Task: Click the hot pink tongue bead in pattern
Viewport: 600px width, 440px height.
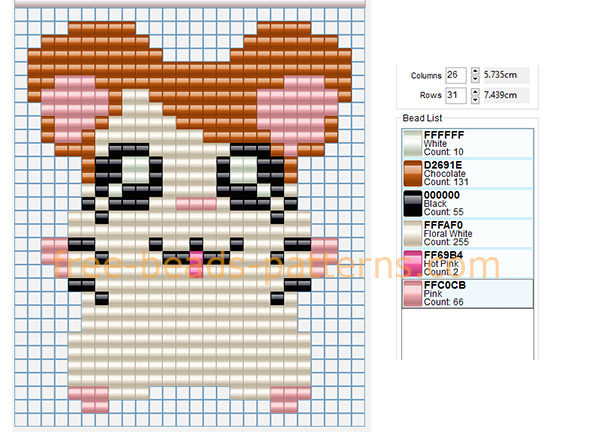Action: pyautogui.click(x=196, y=264)
